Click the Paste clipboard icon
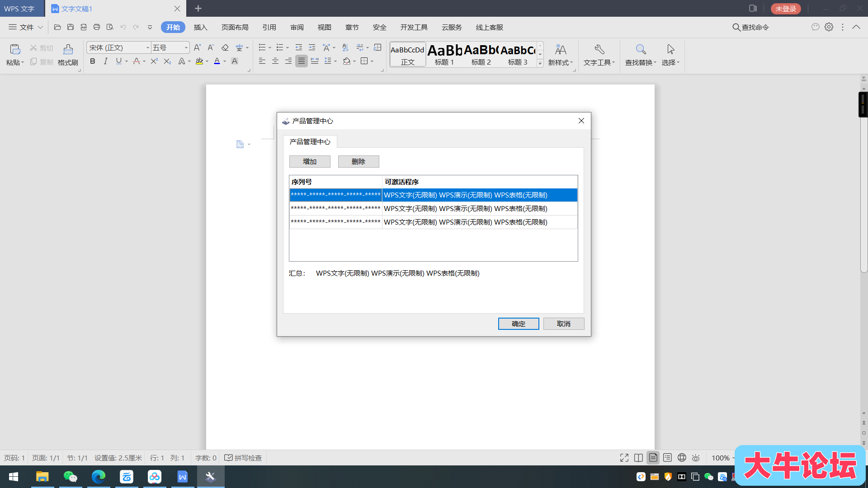Image resolution: width=868 pixels, height=488 pixels. [x=15, y=49]
